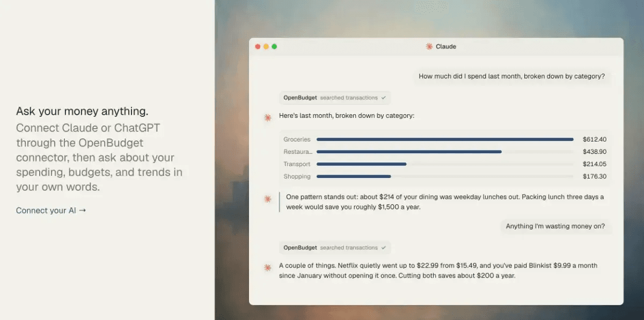Screen dimensions: 644x320
Task: Click the $176.30 amount
Action: coord(595,176)
